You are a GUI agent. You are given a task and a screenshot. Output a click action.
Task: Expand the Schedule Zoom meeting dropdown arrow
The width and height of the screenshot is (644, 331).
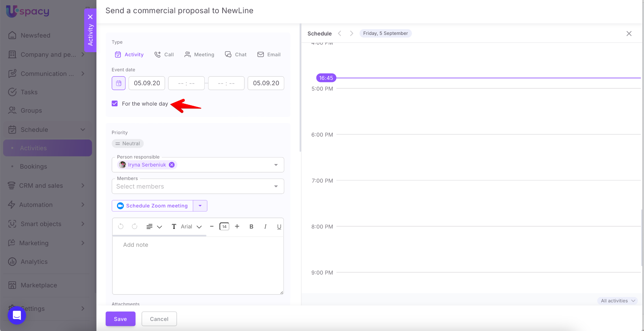tap(200, 206)
